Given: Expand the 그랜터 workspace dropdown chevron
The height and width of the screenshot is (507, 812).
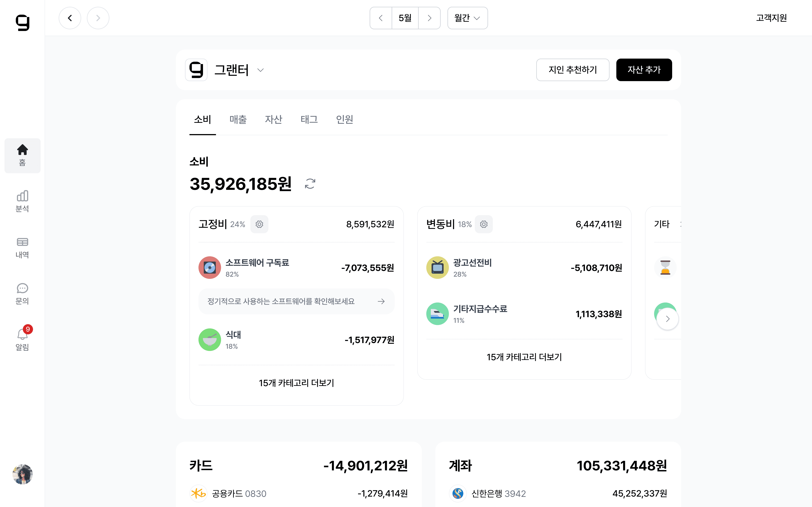Looking at the screenshot, I should pyautogui.click(x=260, y=70).
